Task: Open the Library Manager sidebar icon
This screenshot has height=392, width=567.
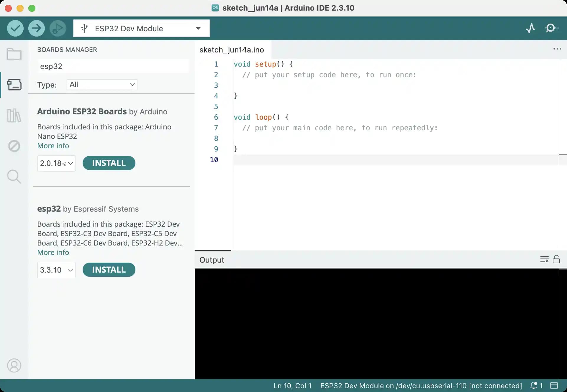Action: tap(14, 115)
